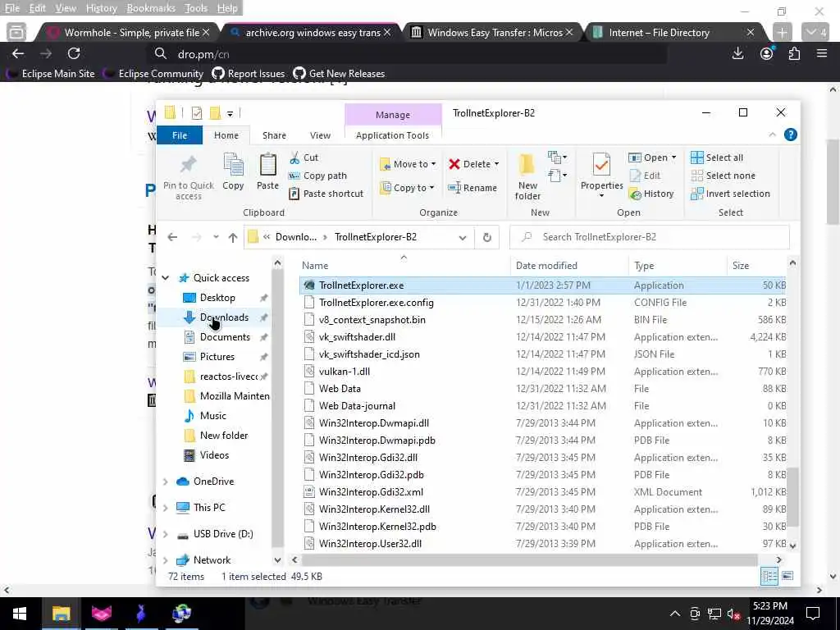Open Firefox extensions puzzle icon
This screenshot has height=630, width=840.
[794, 53]
